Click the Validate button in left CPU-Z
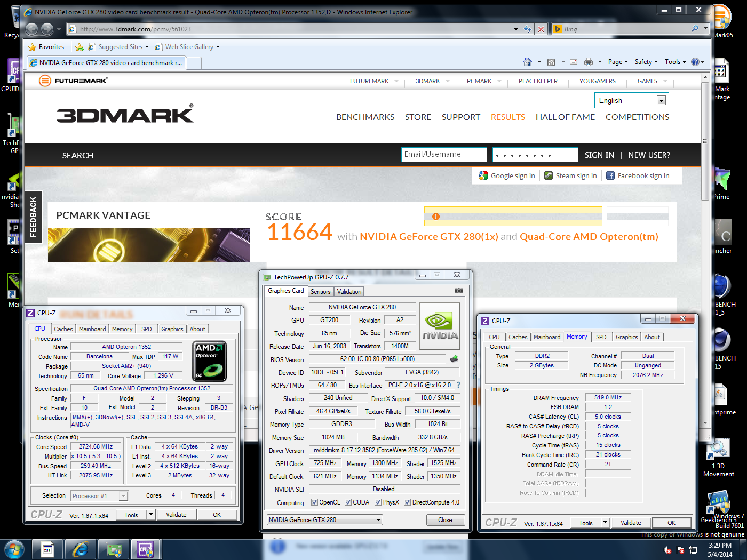Screen dimensions: 747x560 [176, 515]
